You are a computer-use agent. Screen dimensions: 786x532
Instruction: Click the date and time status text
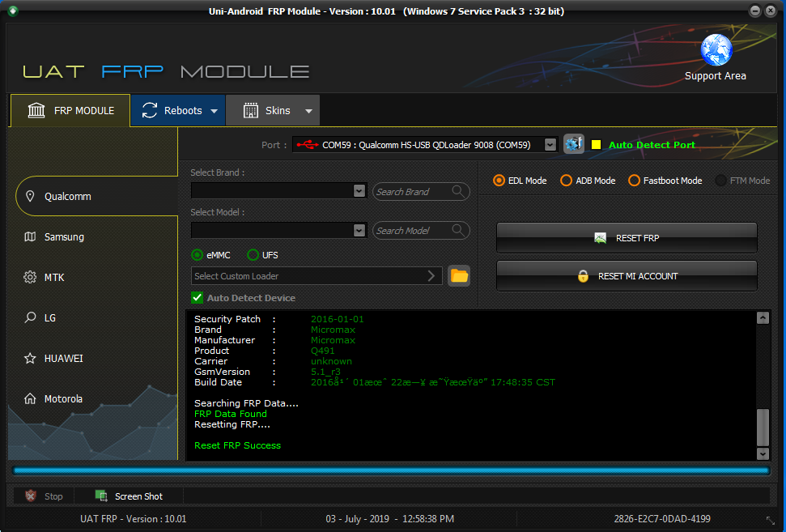tap(390, 518)
